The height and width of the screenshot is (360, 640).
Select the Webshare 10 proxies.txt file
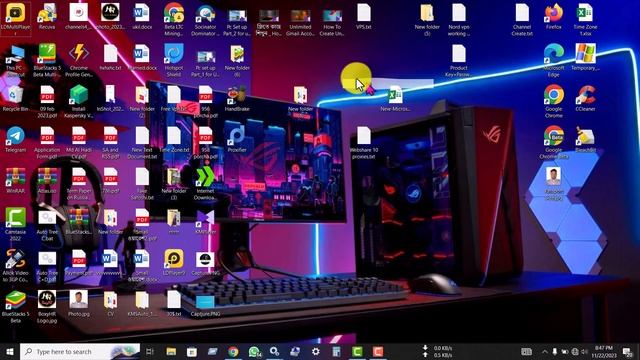(364, 142)
